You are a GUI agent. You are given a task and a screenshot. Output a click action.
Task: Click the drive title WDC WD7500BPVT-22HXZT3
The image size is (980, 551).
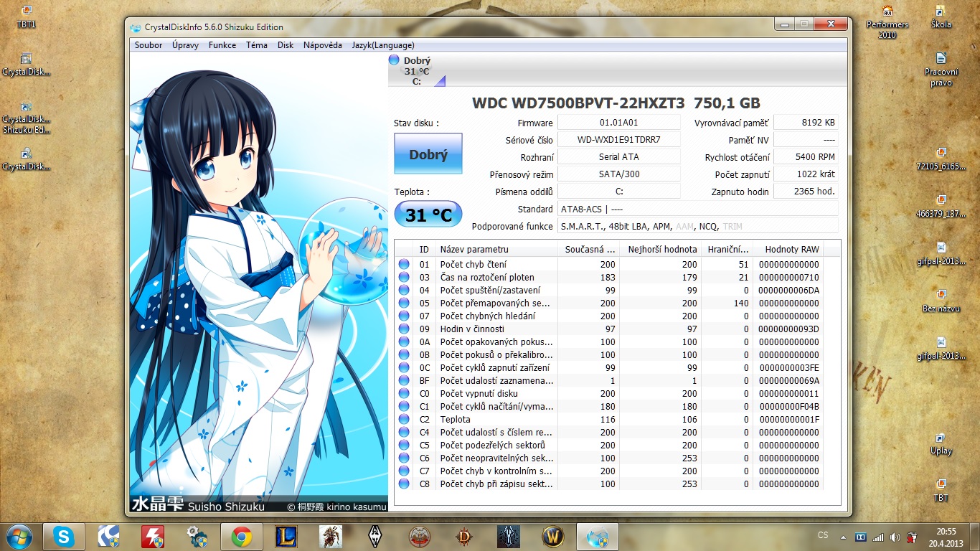click(579, 103)
